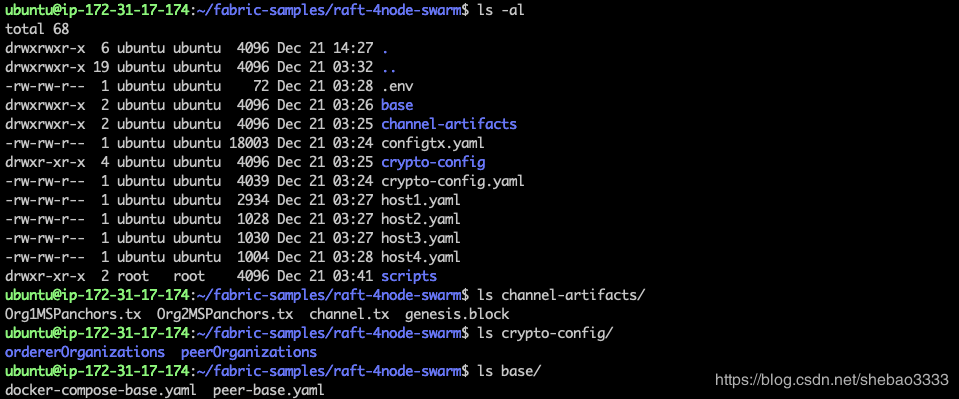Click the 'ordererOrganizations' directory name
Viewport: 959px width, 399px height.
(84, 352)
